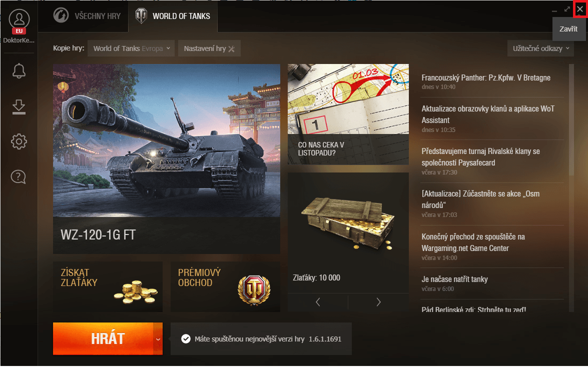Open the downloads icon in sidebar

19,106
